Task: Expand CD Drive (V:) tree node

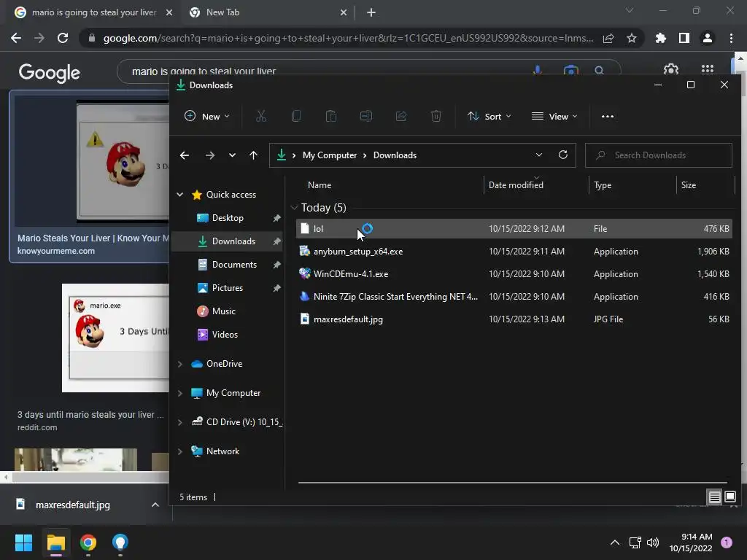Action: pos(180,422)
